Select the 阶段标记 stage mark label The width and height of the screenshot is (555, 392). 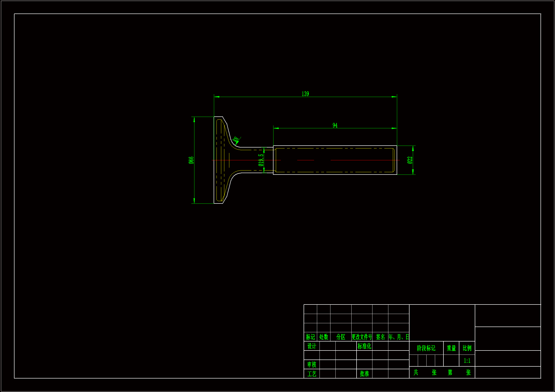tap(426, 348)
